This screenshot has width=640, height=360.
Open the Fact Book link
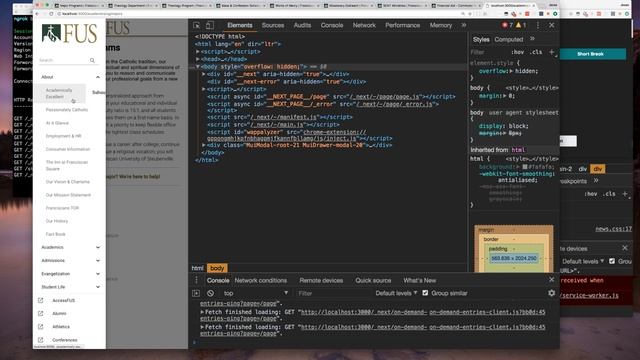56,234
